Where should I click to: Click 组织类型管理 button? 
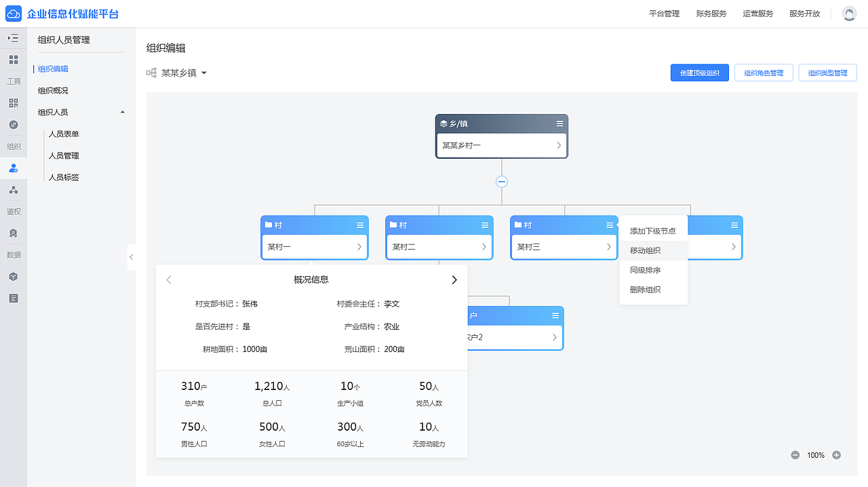coord(828,73)
